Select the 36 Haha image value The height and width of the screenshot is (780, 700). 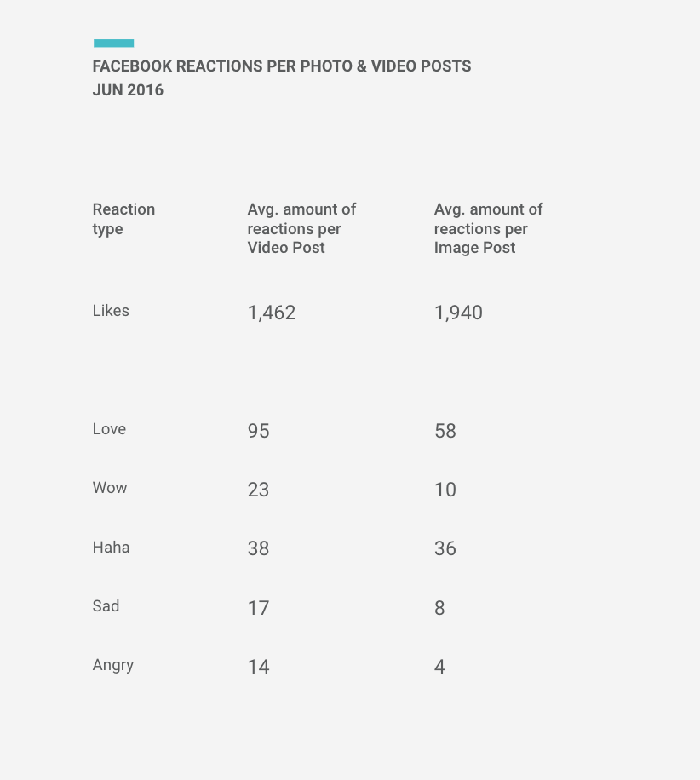pyautogui.click(x=445, y=548)
